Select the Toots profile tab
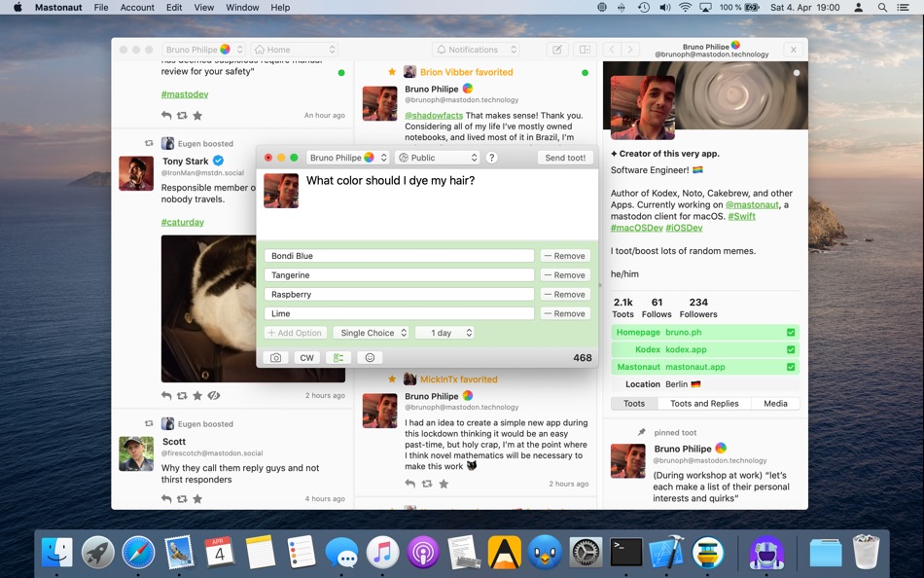 (634, 404)
